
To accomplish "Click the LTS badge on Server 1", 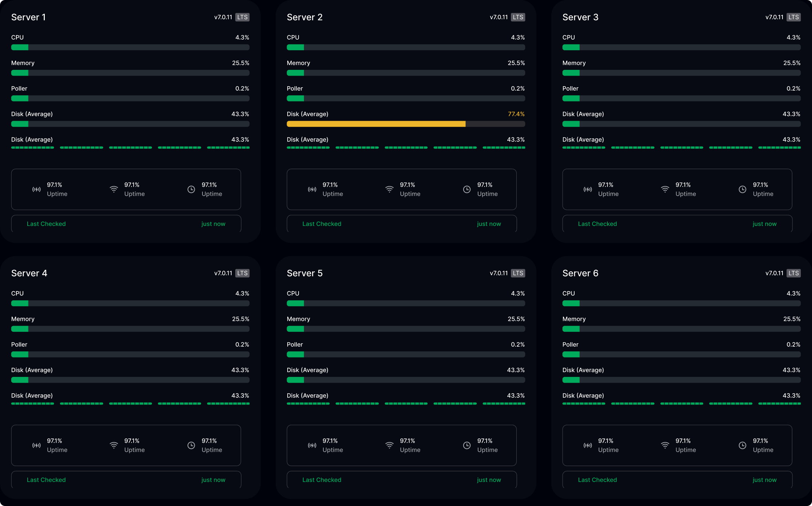I will [x=242, y=17].
